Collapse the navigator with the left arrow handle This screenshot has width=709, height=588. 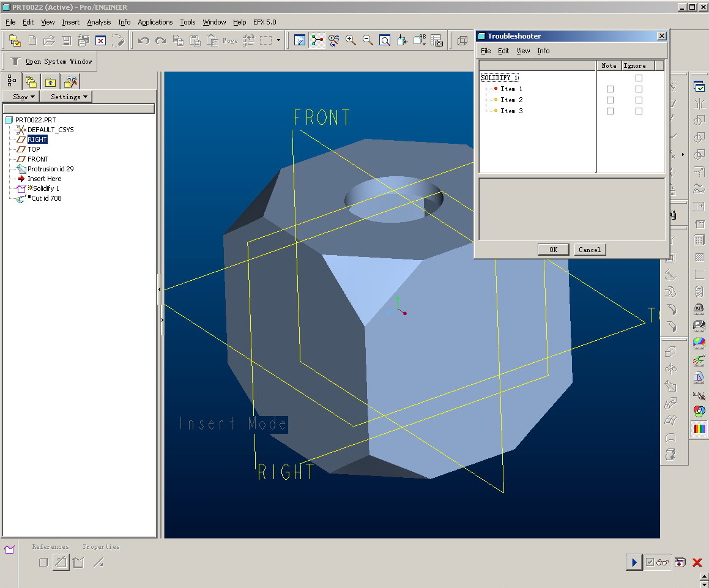(x=160, y=289)
